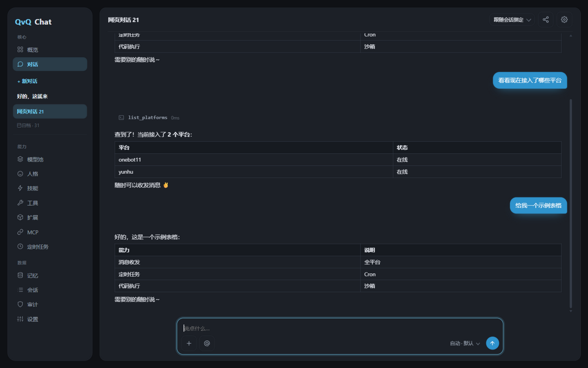Screen dimensions: 588x368
Task: Open the MCP link icon
Action: point(20,232)
